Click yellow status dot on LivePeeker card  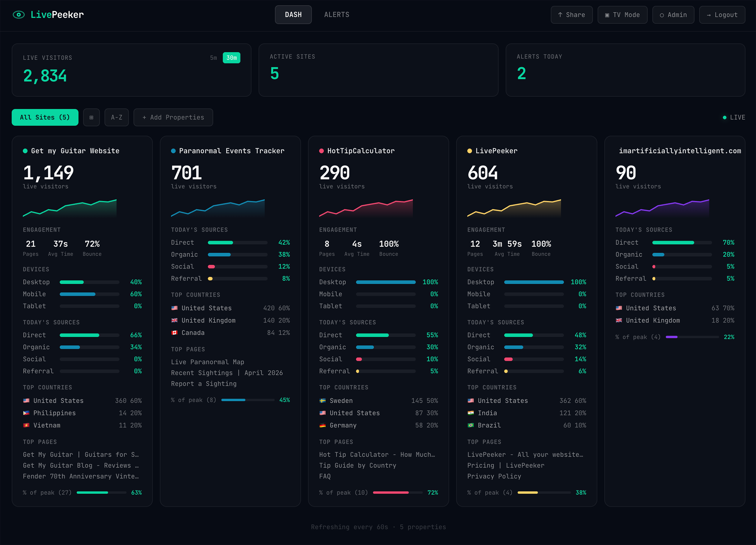click(x=469, y=151)
